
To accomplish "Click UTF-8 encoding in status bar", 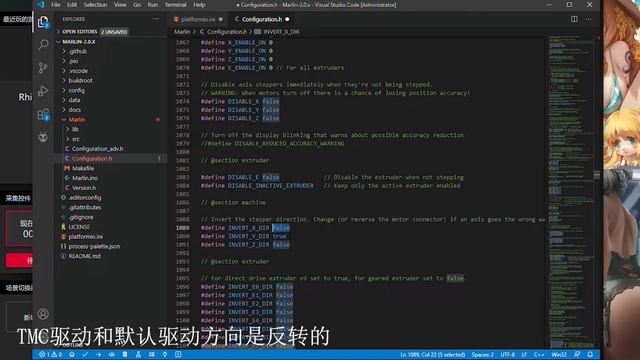I will click(x=507, y=355).
